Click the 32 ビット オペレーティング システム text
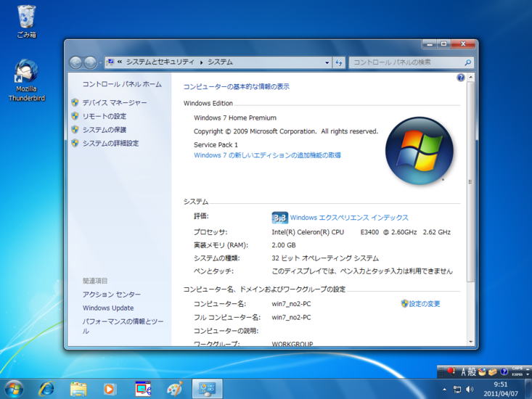 click(325, 258)
